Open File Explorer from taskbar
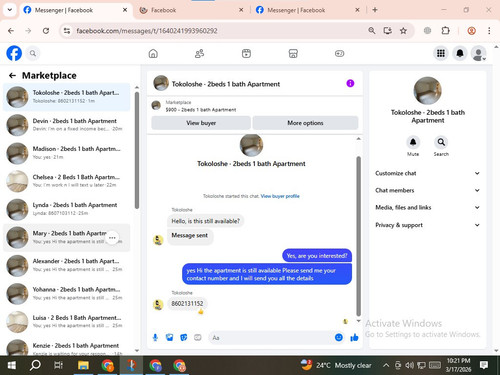 pos(83,365)
